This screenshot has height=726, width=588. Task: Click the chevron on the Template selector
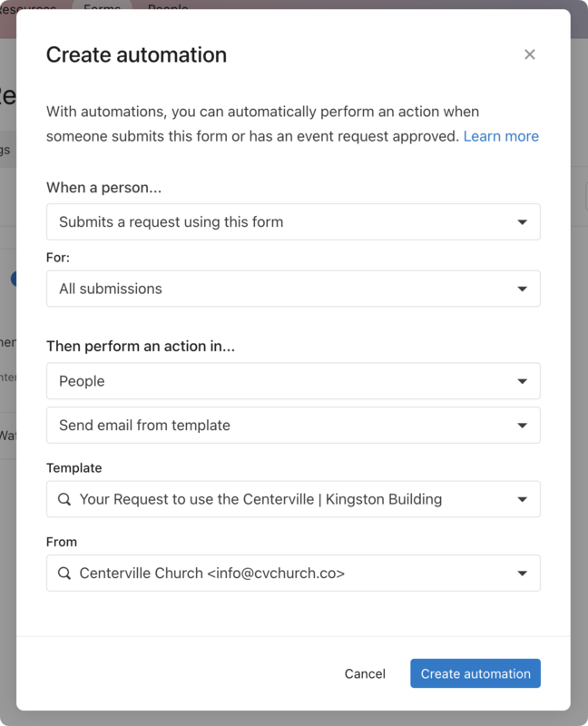click(x=523, y=498)
